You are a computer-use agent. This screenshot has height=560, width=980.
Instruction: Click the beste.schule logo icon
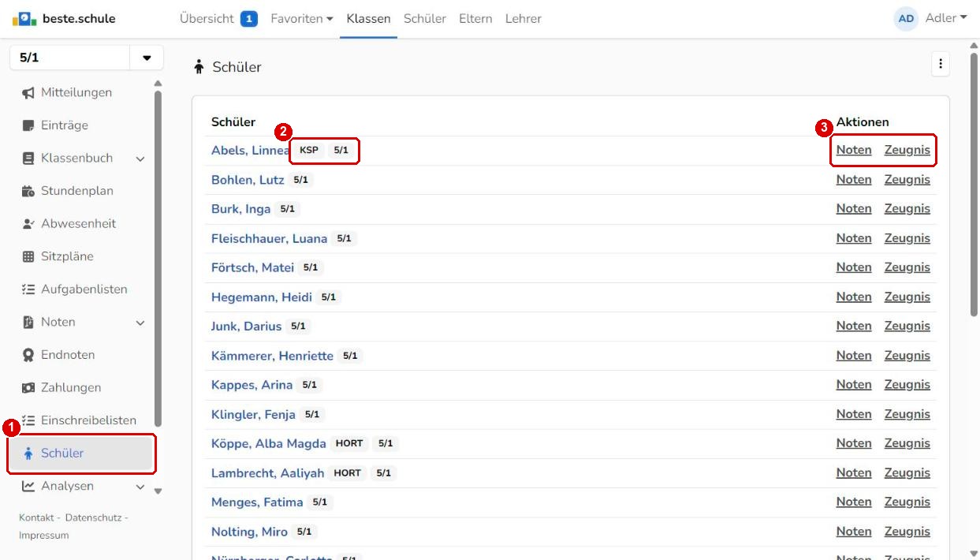(24, 18)
